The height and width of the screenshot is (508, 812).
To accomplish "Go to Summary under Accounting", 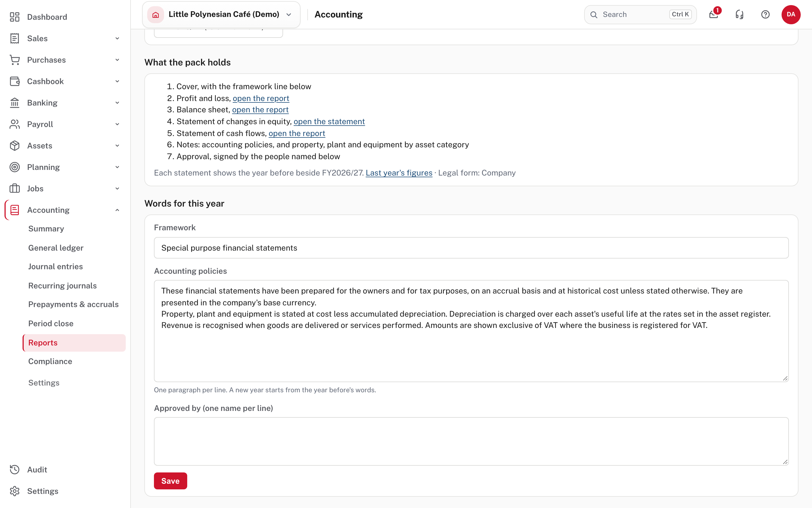I will [46, 229].
